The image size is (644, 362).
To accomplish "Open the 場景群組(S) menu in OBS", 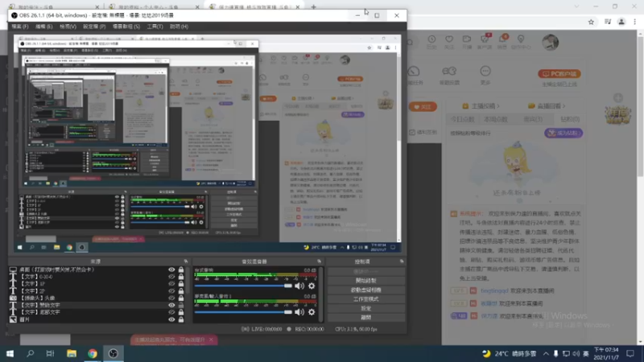I will pos(126,27).
